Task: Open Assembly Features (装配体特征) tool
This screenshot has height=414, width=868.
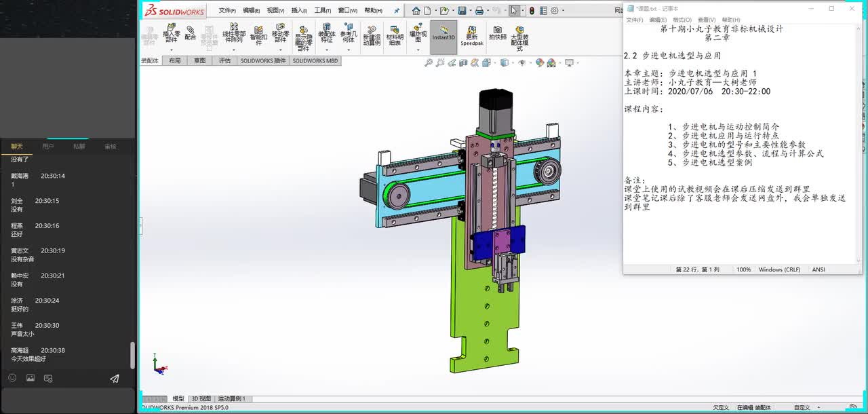Action: [327, 33]
